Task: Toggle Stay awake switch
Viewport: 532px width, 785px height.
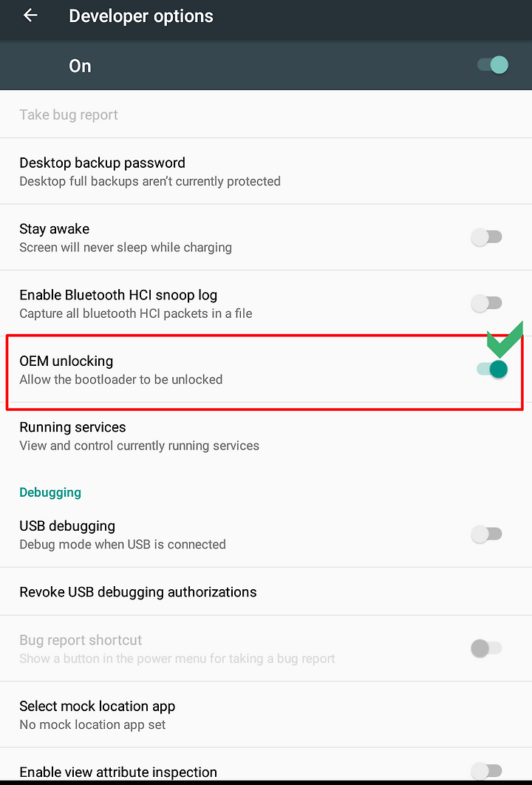Action: click(486, 237)
